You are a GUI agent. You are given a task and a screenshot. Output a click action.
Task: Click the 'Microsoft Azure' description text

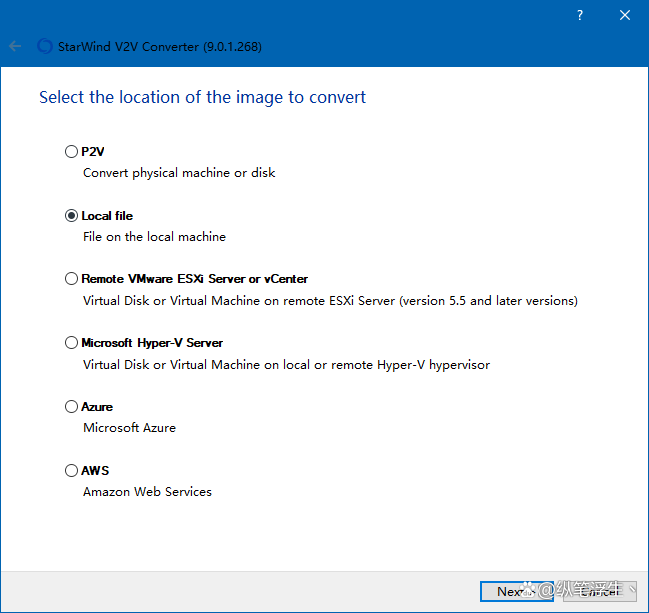(129, 428)
